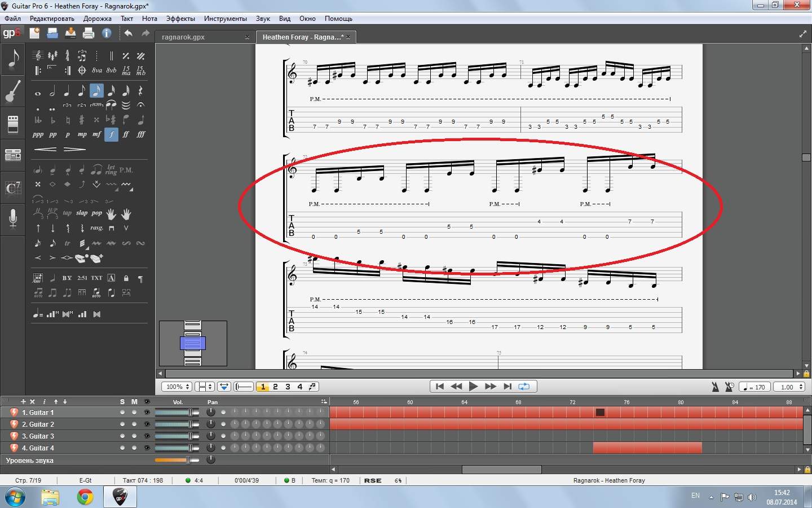Enable palm mute (P.M.) effect

pyautogui.click(x=126, y=170)
